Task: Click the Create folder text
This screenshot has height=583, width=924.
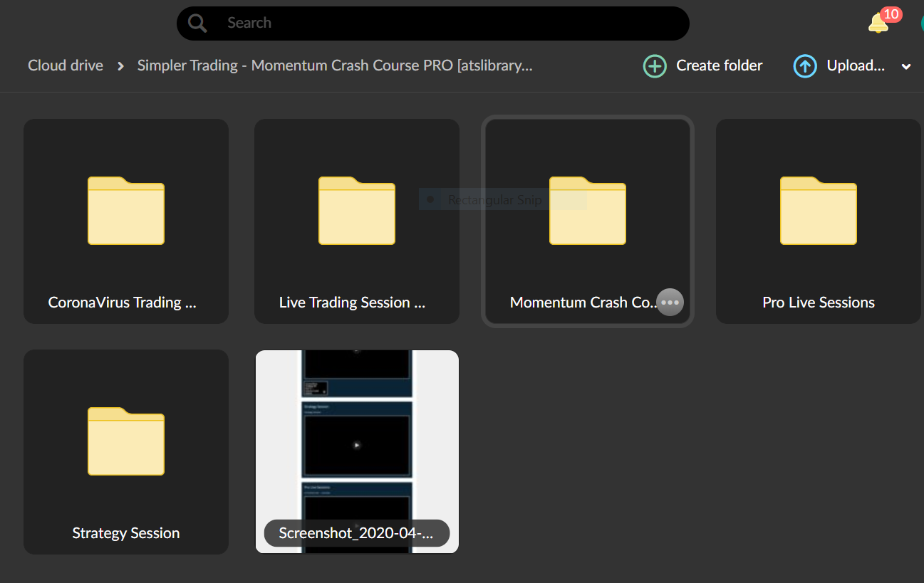Action: click(719, 65)
